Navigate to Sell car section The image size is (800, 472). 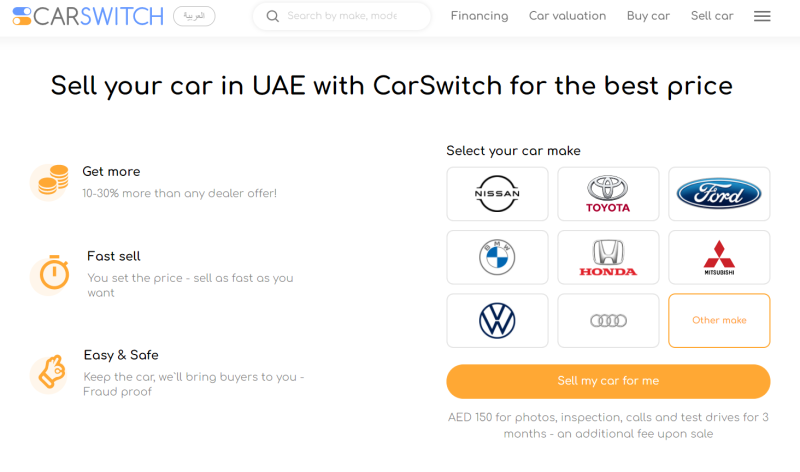pos(712,16)
